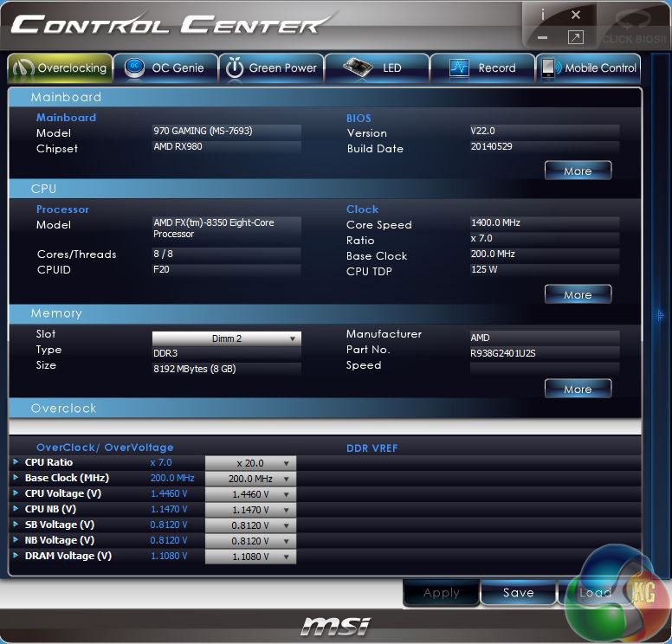The width and height of the screenshot is (672, 644).
Task: Click the mainboard model 970 GAMING (MS-7693) field
Action: tap(227, 131)
